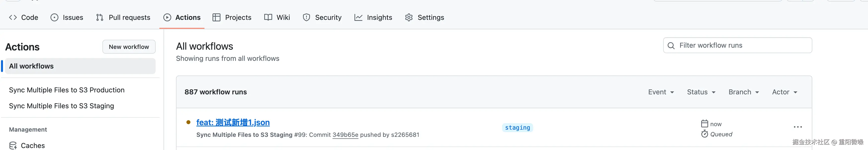Image resolution: width=868 pixels, height=150 pixels.
Task: Click the Issues circle icon
Action: point(54,17)
